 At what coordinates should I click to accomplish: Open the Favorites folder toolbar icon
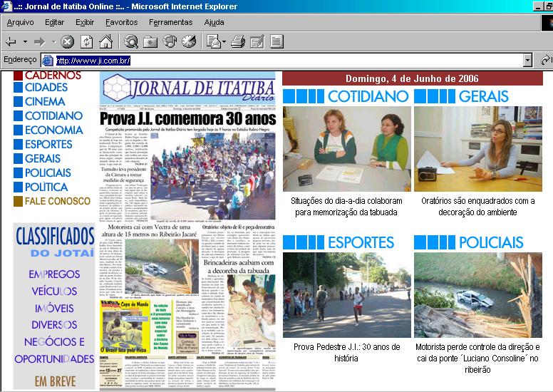pos(150,42)
